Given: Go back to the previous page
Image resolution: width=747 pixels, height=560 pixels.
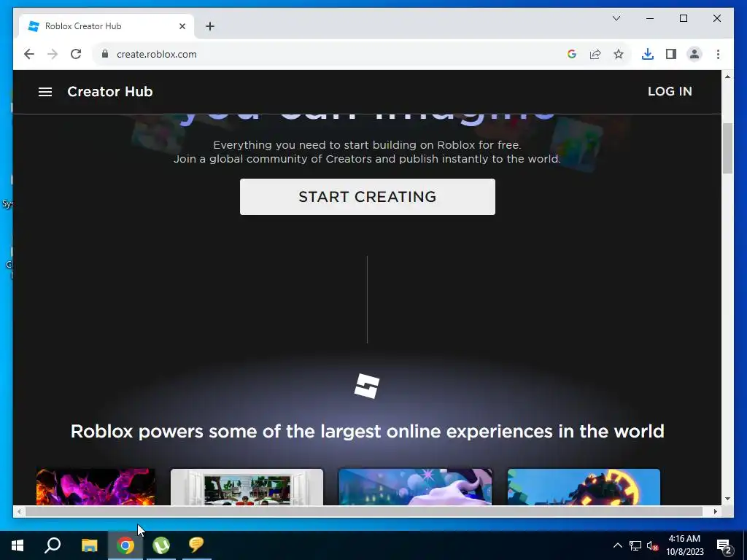Looking at the screenshot, I should point(29,54).
